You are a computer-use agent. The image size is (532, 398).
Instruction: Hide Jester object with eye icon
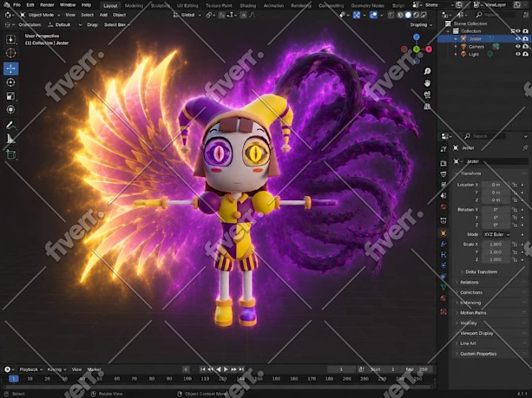[518, 39]
